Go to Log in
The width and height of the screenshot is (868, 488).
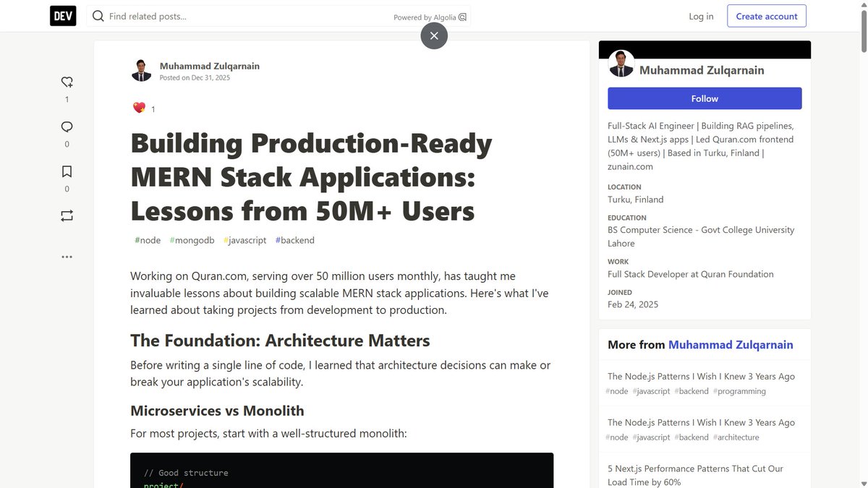click(x=701, y=16)
